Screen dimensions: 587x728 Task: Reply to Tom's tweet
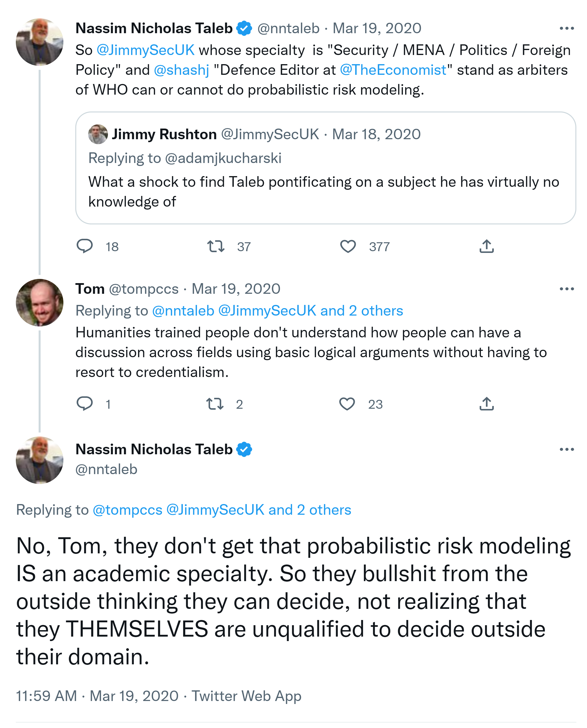84,404
